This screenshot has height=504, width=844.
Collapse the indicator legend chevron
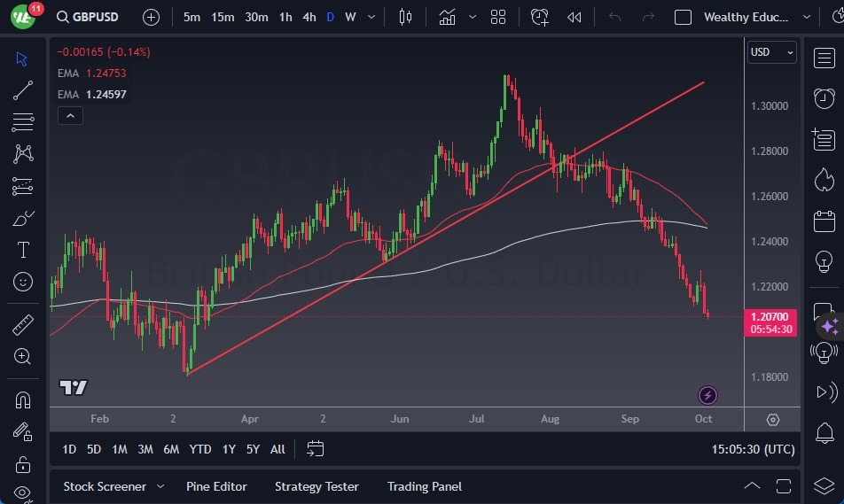(69, 115)
